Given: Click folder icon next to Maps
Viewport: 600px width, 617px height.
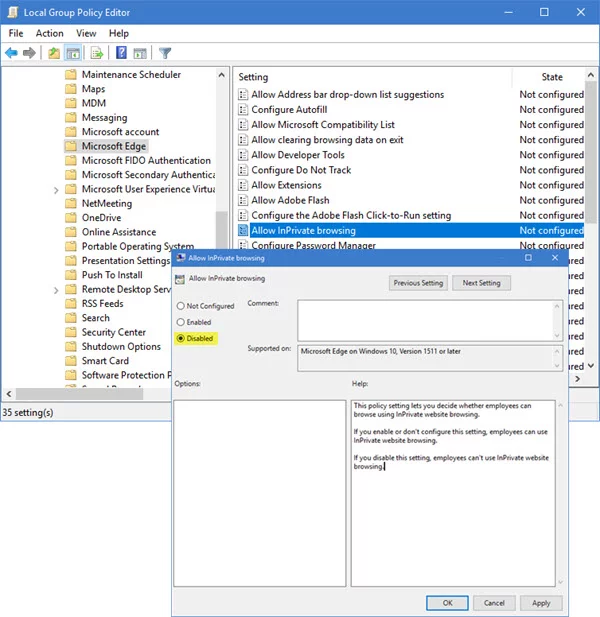Looking at the screenshot, I should (70, 89).
